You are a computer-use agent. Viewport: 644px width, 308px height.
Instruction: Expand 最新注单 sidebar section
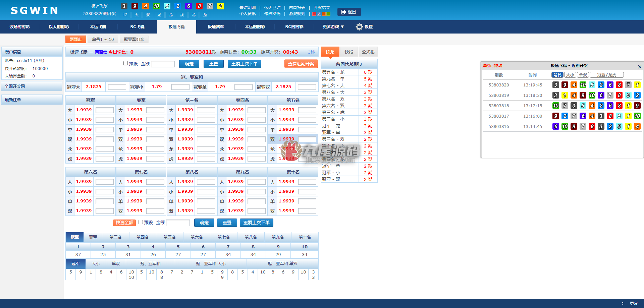tap(32, 100)
